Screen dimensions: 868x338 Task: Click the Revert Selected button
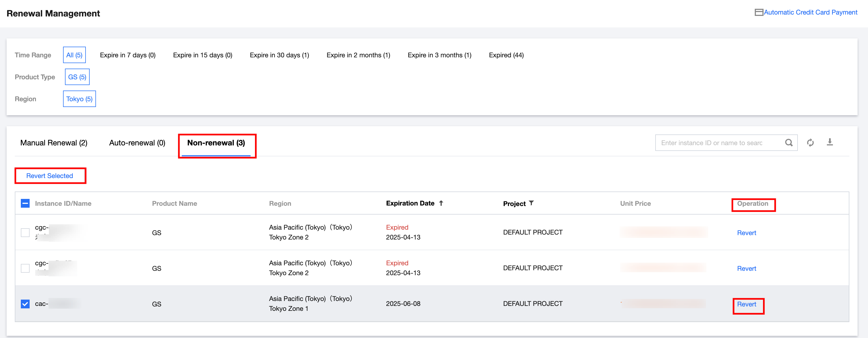tap(50, 176)
